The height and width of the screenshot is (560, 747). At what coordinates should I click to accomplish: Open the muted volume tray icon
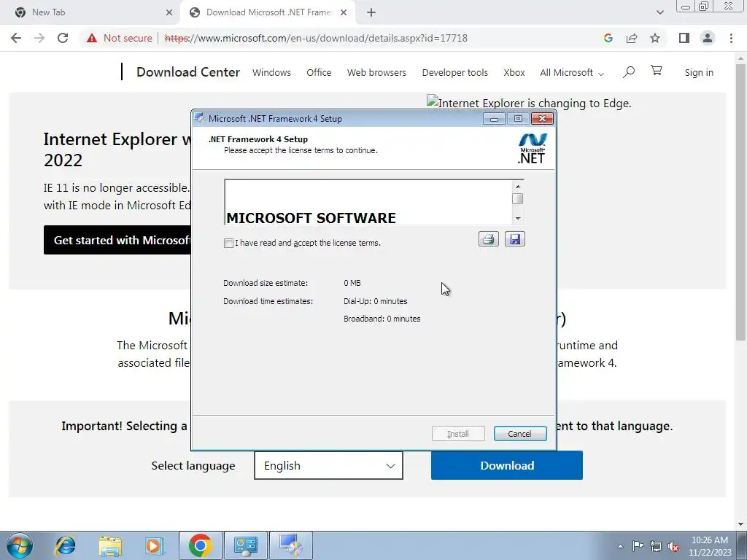click(x=673, y=546)
